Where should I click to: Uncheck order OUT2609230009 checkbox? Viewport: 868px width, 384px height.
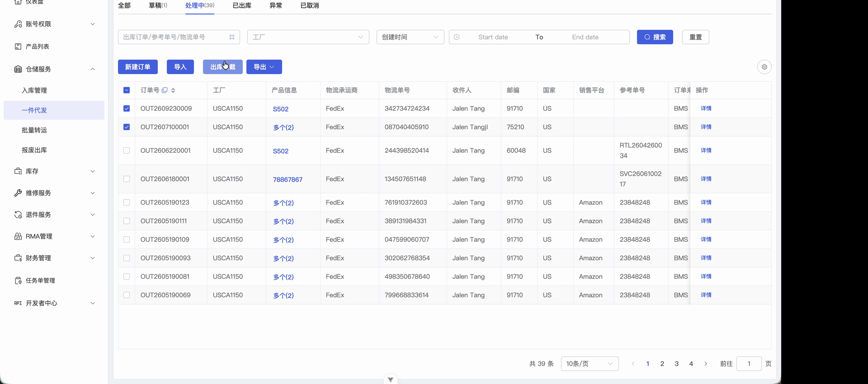point(127,108)
